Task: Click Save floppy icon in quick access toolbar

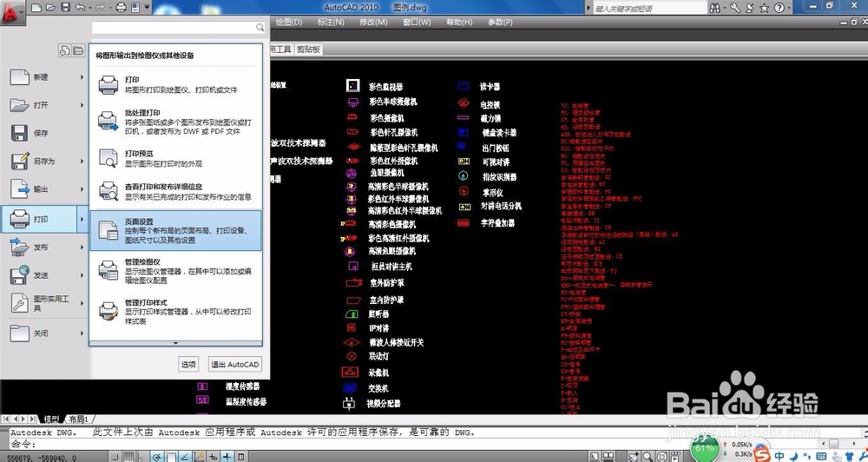Action: (65, 7)
